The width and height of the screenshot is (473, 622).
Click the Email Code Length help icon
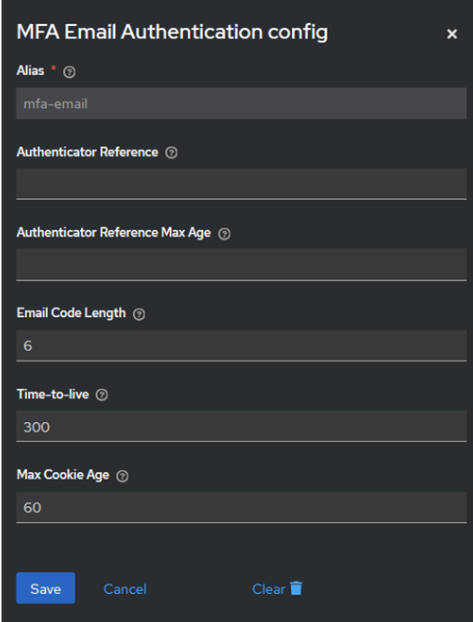pos(139,315)
